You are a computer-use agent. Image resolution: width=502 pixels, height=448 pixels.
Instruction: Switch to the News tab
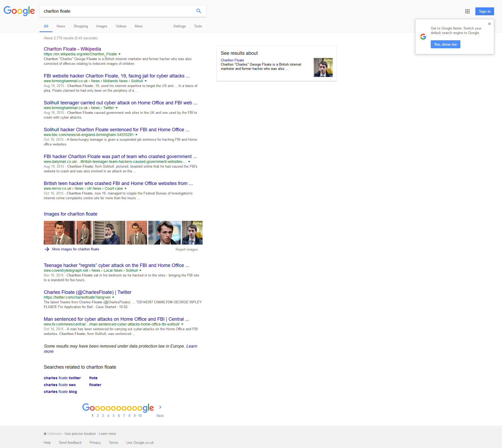pyautogui.click(x=61, y=26)
